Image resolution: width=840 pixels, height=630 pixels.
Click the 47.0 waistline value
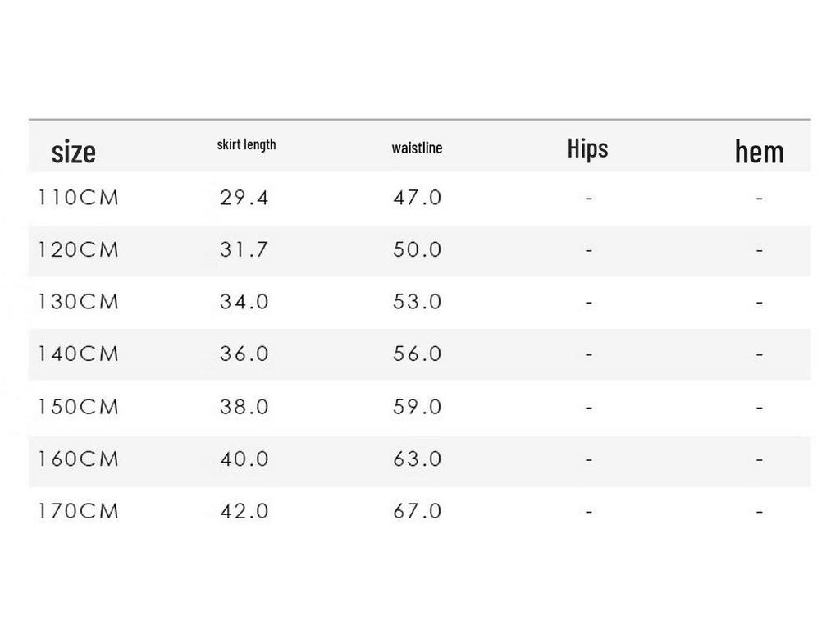point(418,198)
